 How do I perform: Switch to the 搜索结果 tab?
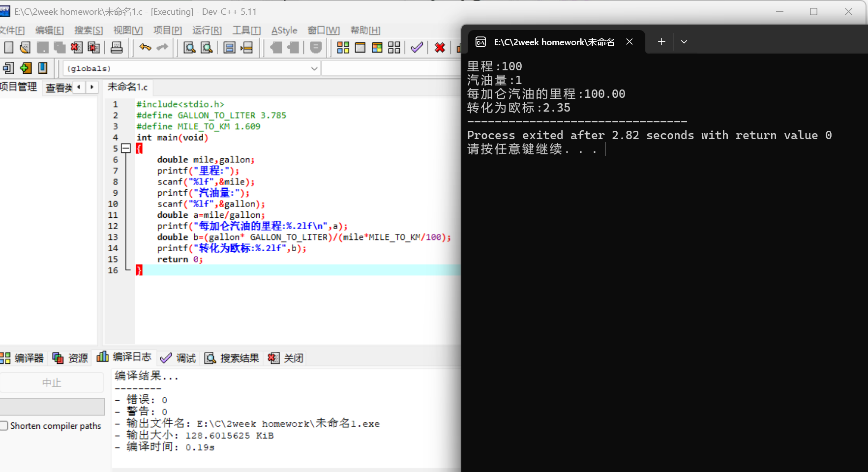(x=232, y=358)
